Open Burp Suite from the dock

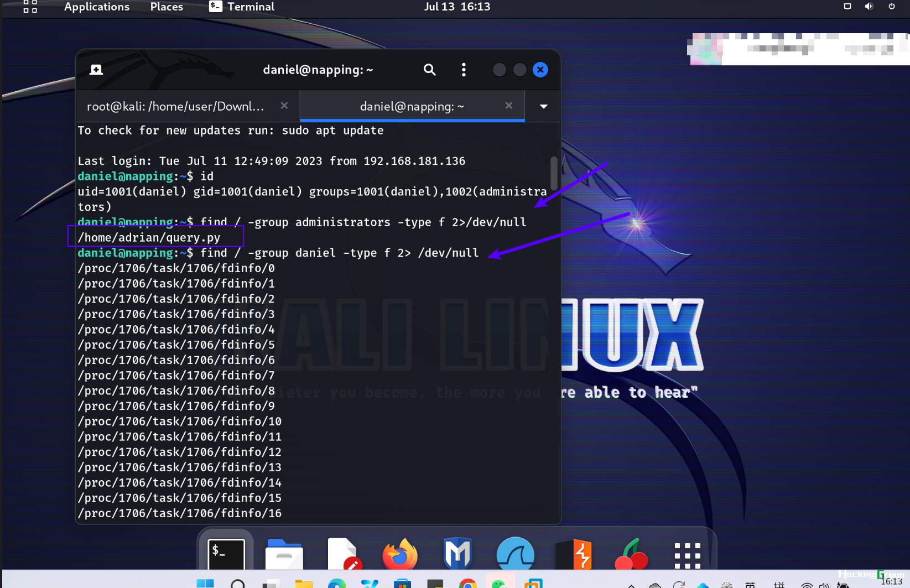(x=574, y=554)
